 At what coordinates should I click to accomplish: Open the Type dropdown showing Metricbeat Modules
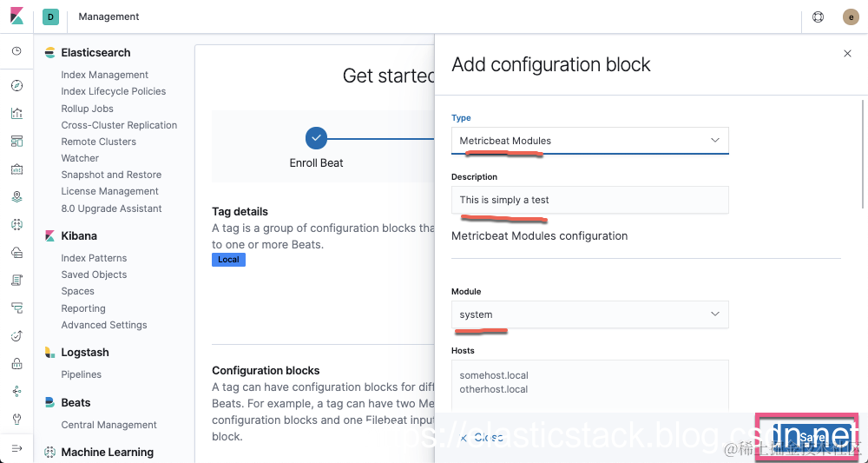tap(589, 141)
